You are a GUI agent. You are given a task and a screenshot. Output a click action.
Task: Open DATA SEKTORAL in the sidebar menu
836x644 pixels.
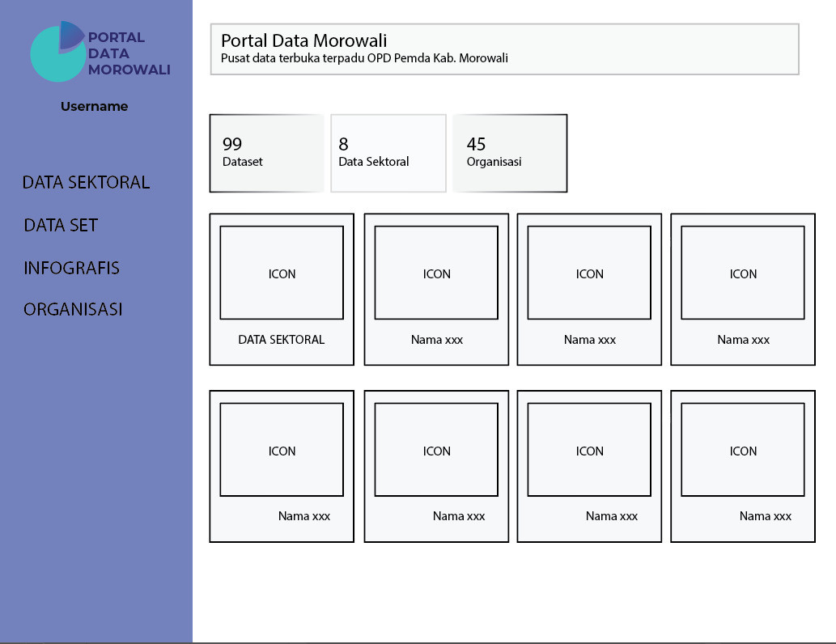(86, 183)
